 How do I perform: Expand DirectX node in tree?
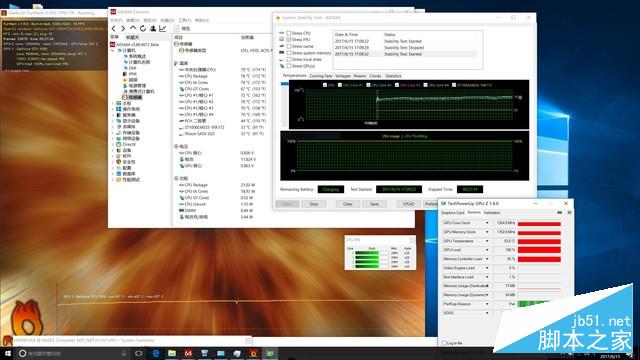113,144
